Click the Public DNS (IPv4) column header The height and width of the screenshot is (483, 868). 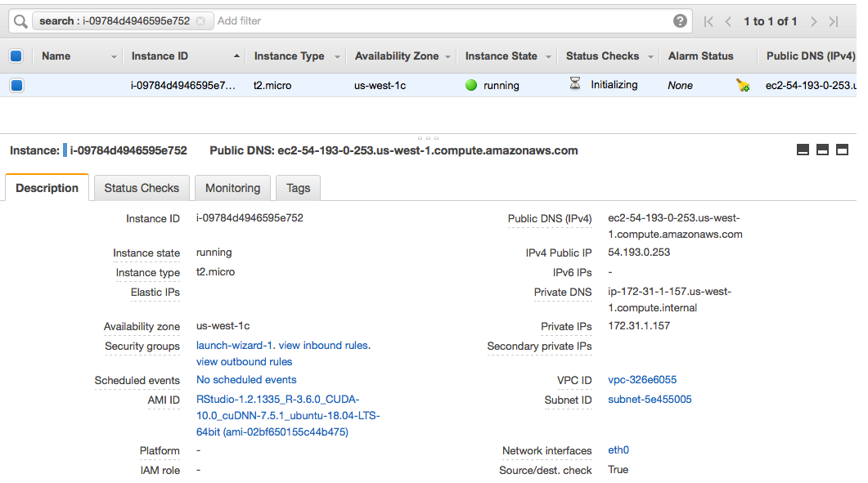click(811, 56)
